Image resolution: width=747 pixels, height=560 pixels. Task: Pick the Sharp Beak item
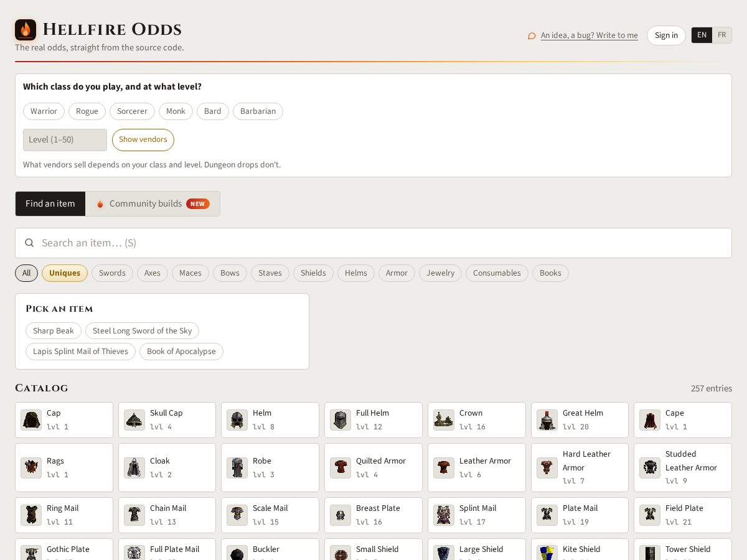click(54, 331)
